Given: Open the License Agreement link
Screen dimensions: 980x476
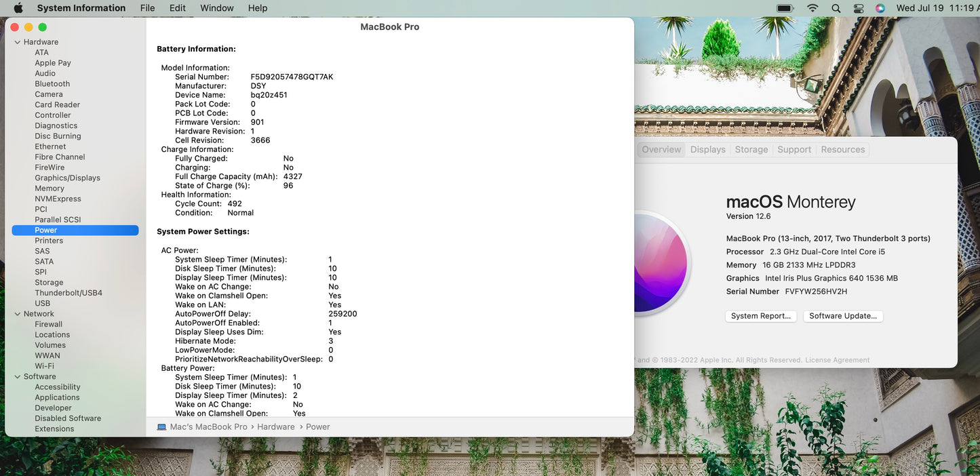Looking at the screenshot, I should [837, 360].
